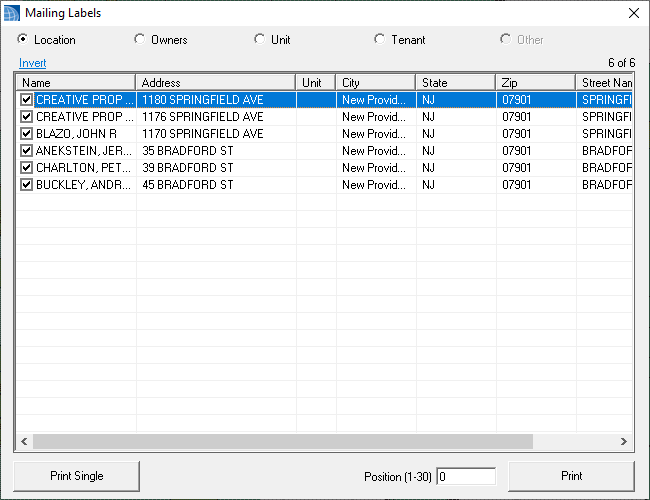Select the 1180 SPRINGFIELD AVE address cell
This screenshot has height=500, width=650.
[216, 100]
